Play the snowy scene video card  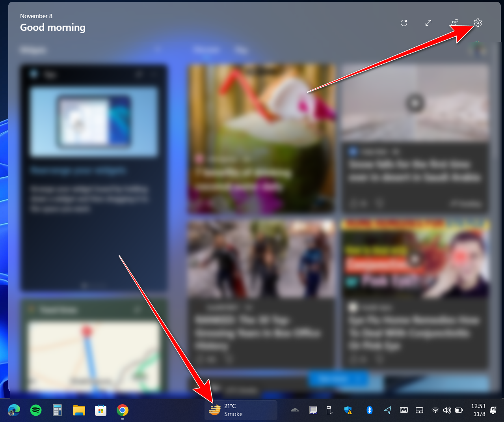coord(415,103)
